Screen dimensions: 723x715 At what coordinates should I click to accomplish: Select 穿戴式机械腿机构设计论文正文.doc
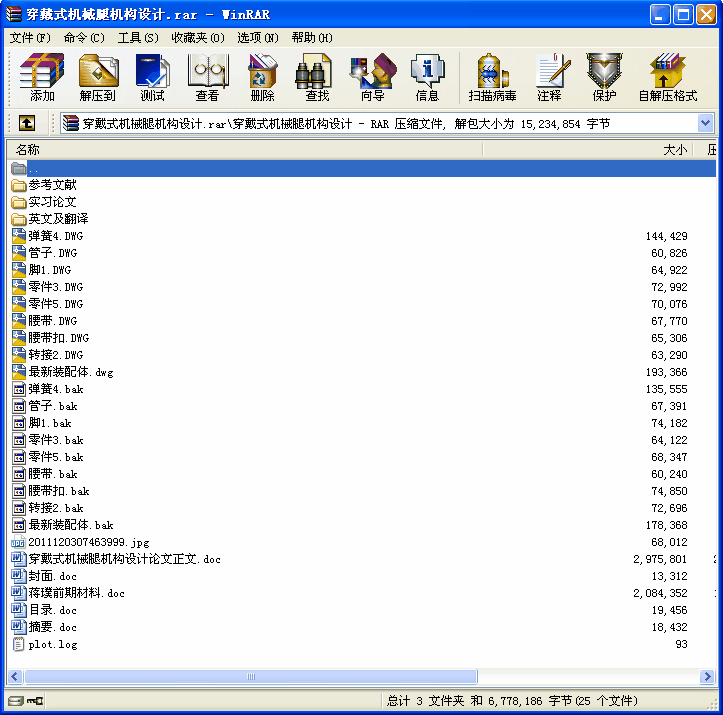(116, 559)
